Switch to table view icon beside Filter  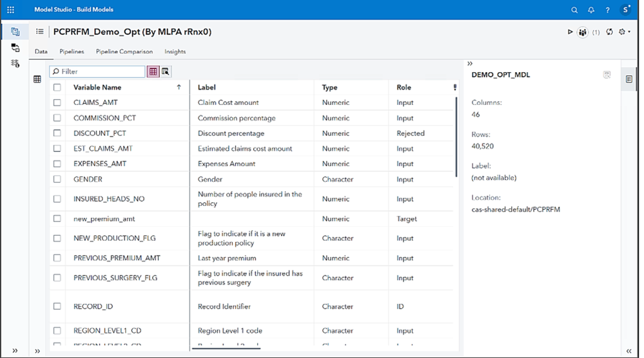point(153,71)
